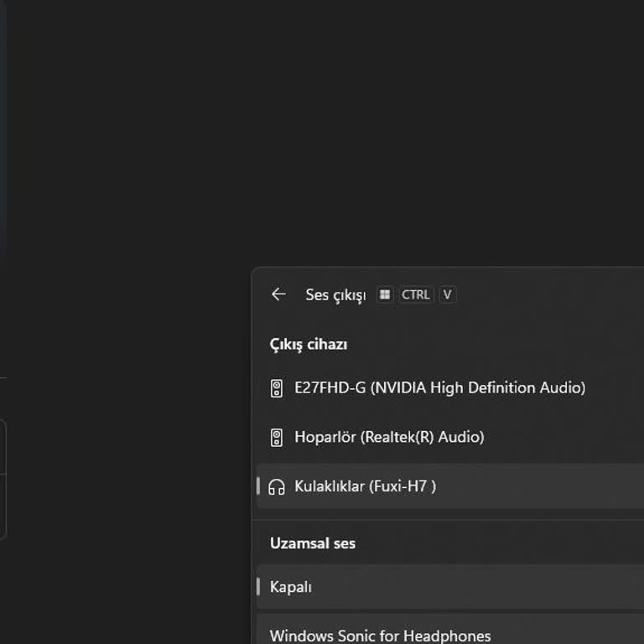Click the Ses çıkışı panel title
This screenshot has width=644, height=644.
tap(335, 295)
